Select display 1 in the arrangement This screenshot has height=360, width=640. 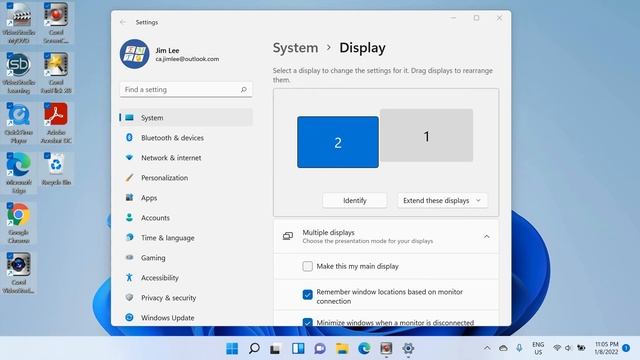click(x=427, y=136)
